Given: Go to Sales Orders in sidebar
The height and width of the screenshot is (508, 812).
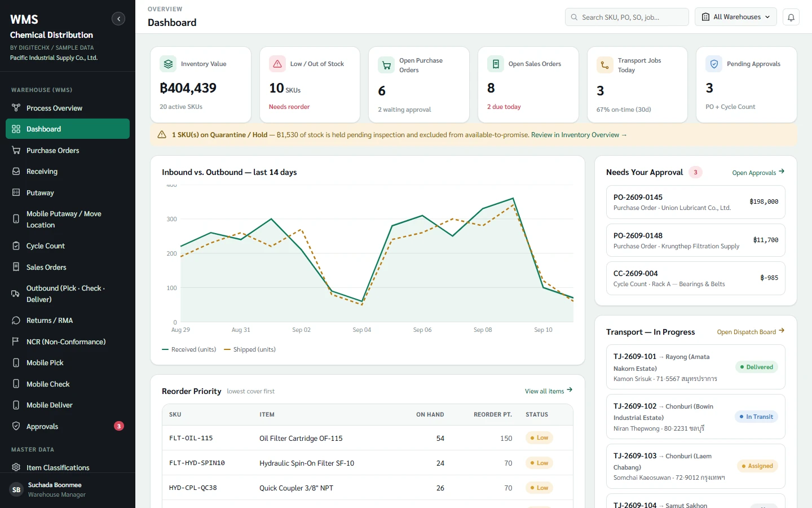Looking at the screenshot, I should pyautogui.click(x=68, y=267).
